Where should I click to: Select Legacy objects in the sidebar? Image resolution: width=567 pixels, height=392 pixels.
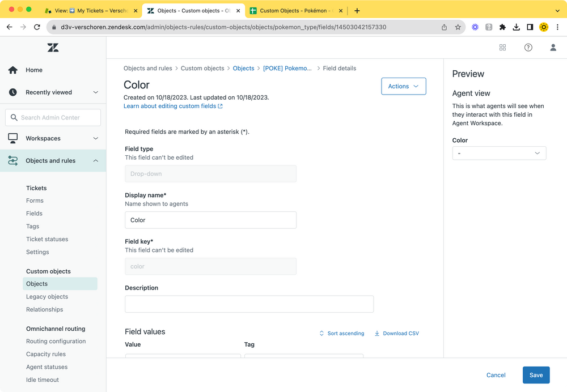point(46,296)
